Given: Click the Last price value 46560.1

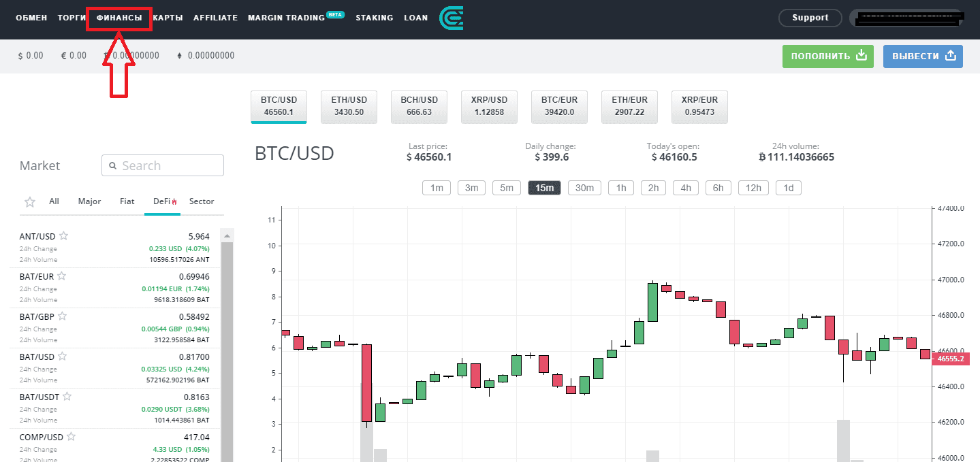Looking at the screenshot, I should click(429, 157).
